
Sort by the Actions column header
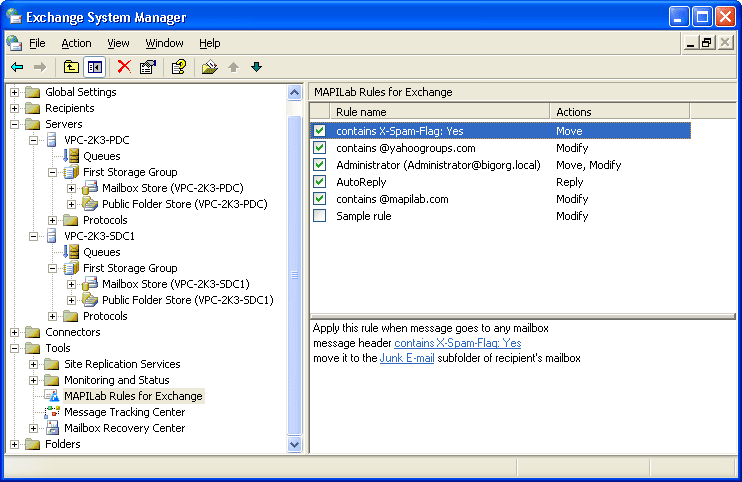coord(620,112)
